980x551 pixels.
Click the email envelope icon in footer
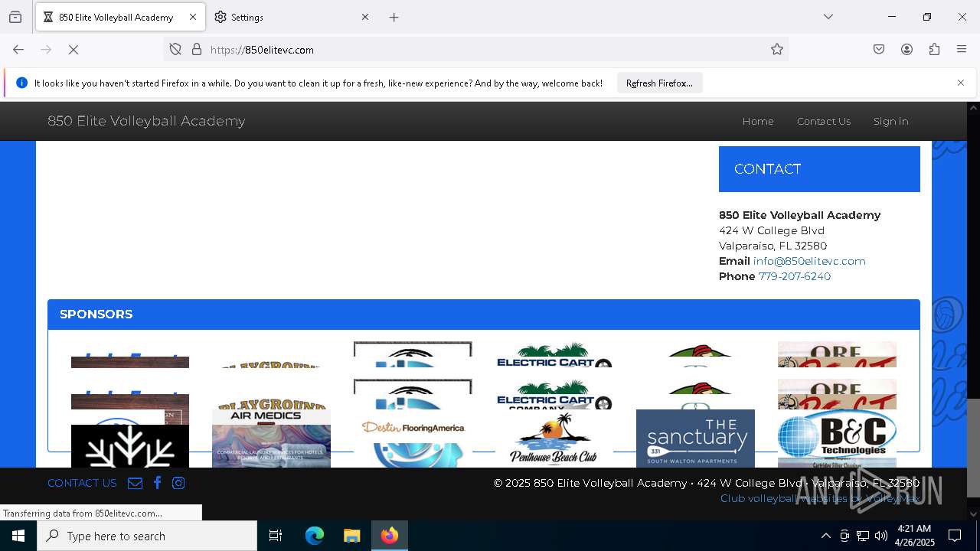[135, 483]
